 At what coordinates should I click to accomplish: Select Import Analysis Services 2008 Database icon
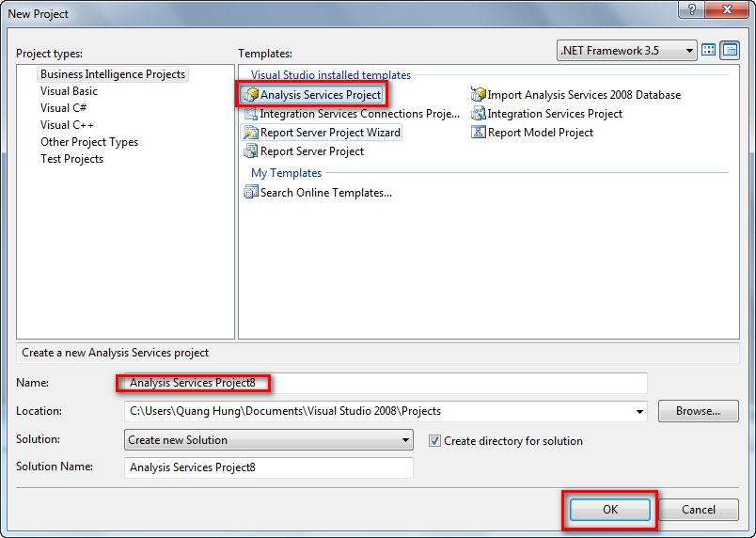tap(478, 94)
